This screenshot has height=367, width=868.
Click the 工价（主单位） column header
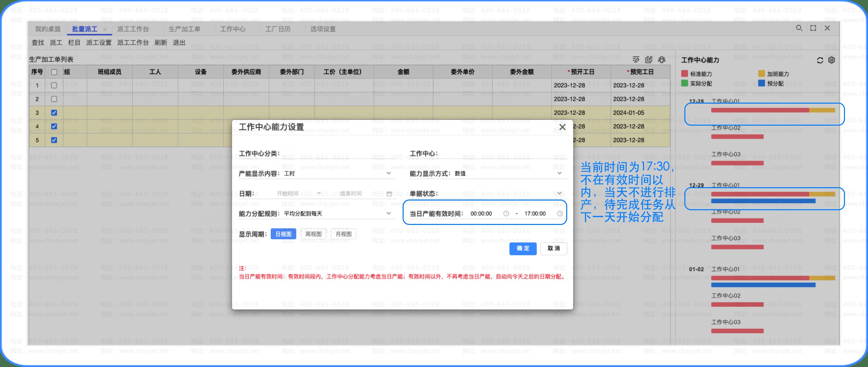pos(344,72)
